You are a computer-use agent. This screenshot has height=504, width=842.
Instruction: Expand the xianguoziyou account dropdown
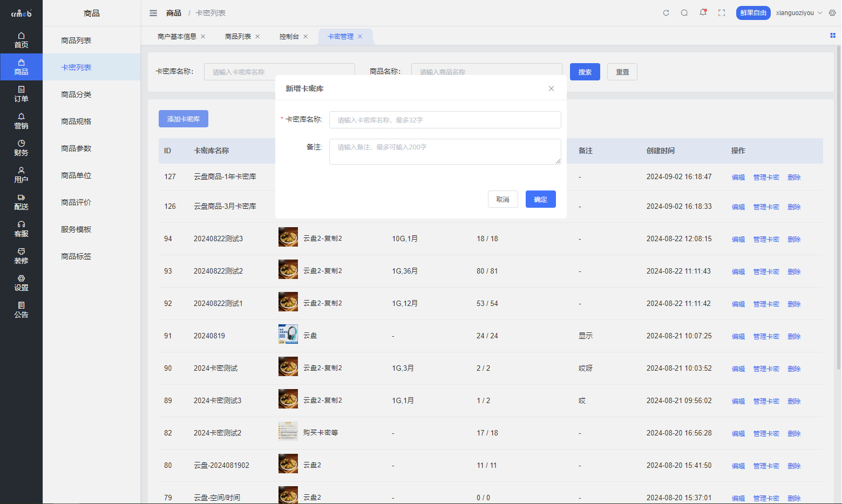tap(799, 13)
